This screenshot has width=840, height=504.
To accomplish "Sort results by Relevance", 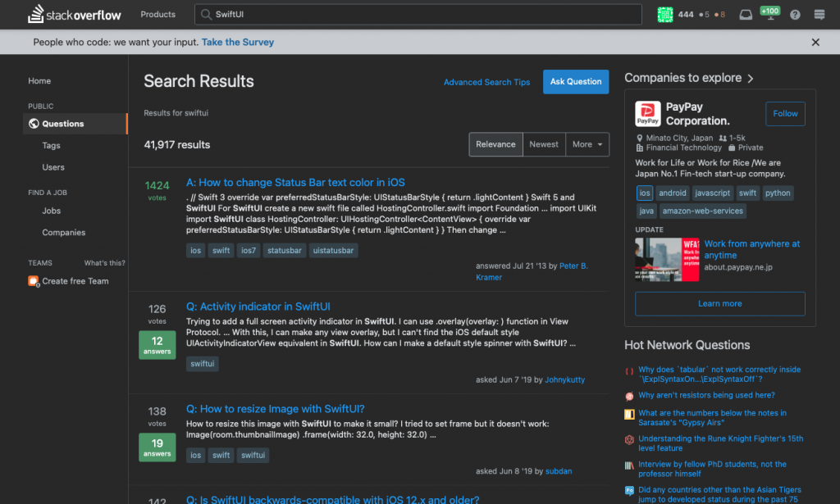I will point(495,144).
